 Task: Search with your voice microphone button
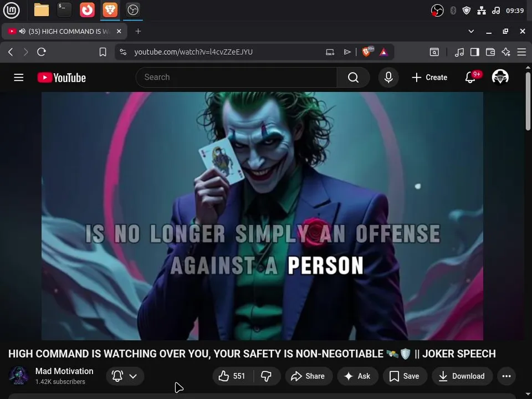[388, 78]
